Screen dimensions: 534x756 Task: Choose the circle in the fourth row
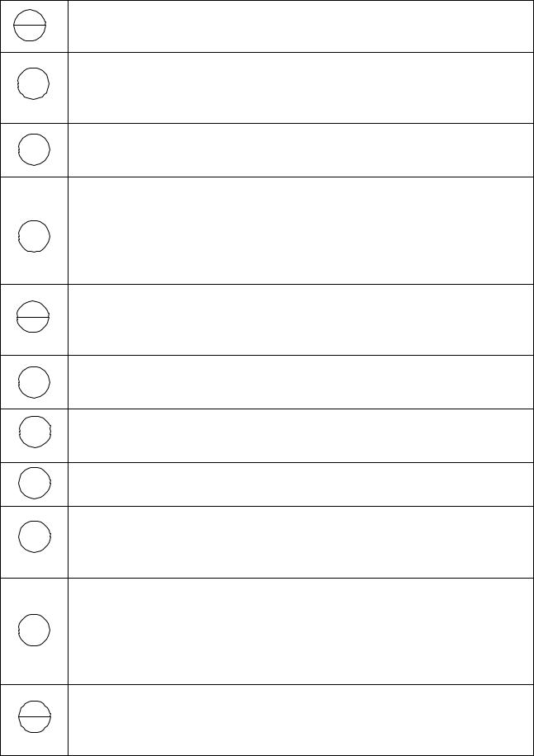tap(34, 236)
